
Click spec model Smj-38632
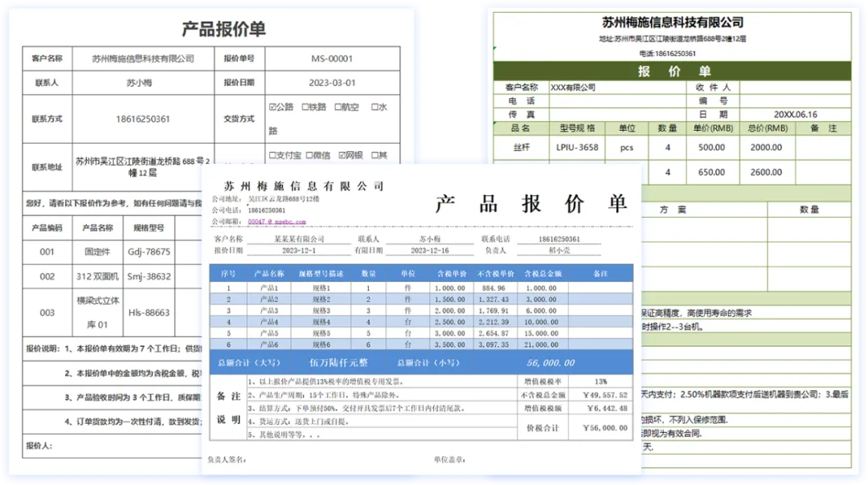[149, 276]
